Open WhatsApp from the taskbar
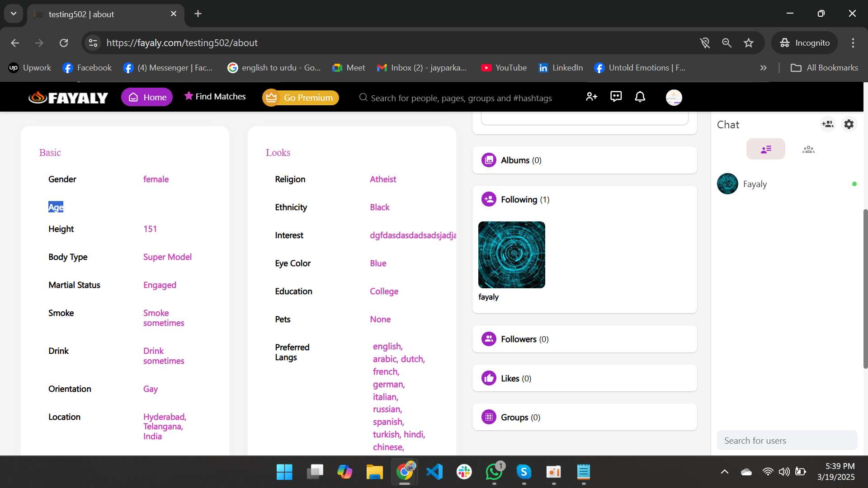Screen dimensions: 868x488 coord(494,472)
